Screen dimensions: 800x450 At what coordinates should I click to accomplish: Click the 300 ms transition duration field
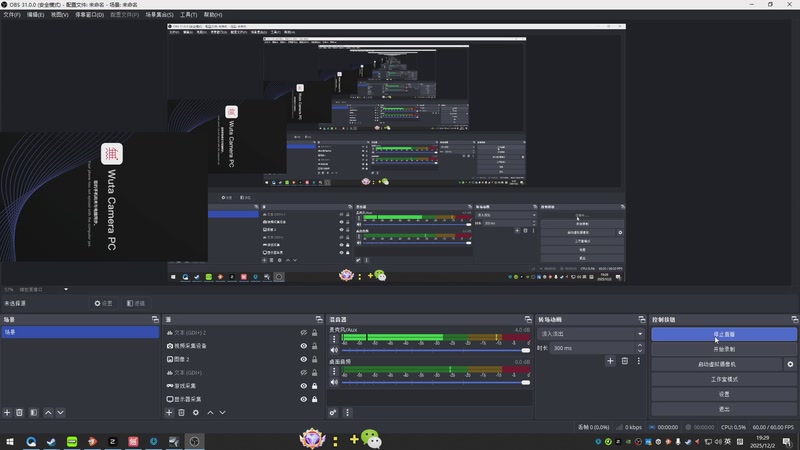click(x=593, y=348)
